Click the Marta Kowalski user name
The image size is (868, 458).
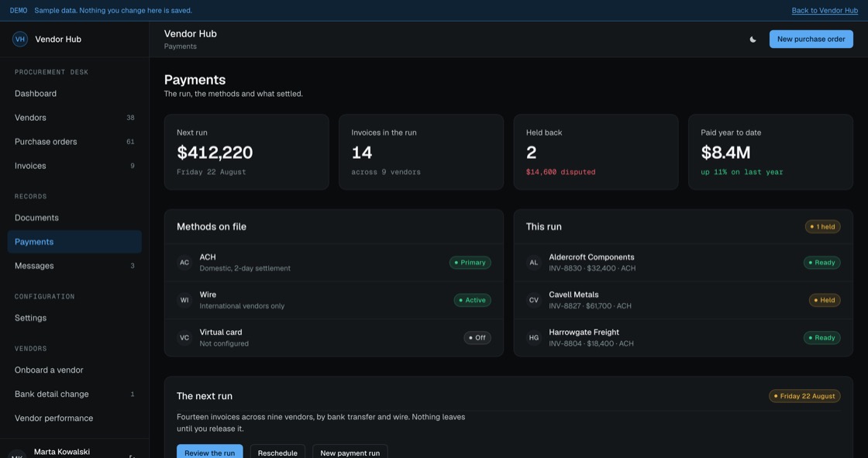click(x=62, y=452)
